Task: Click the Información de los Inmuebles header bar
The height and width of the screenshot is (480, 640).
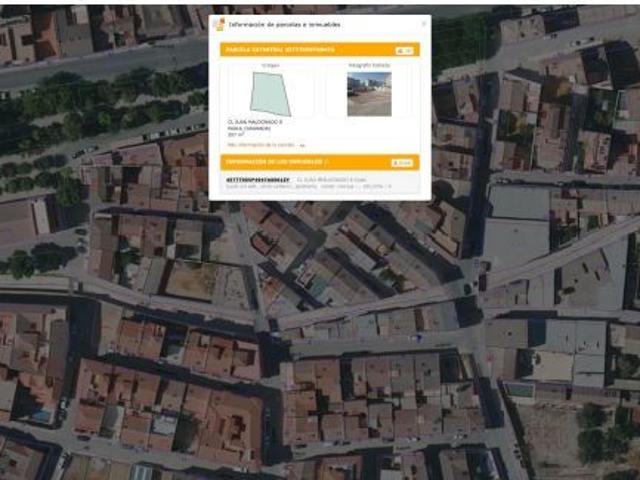Action: (320, 162)
